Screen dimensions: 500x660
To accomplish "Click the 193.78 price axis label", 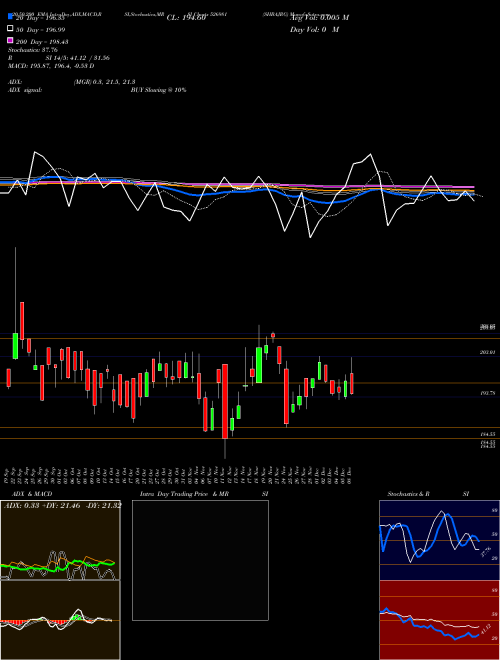I will (488, 393).
